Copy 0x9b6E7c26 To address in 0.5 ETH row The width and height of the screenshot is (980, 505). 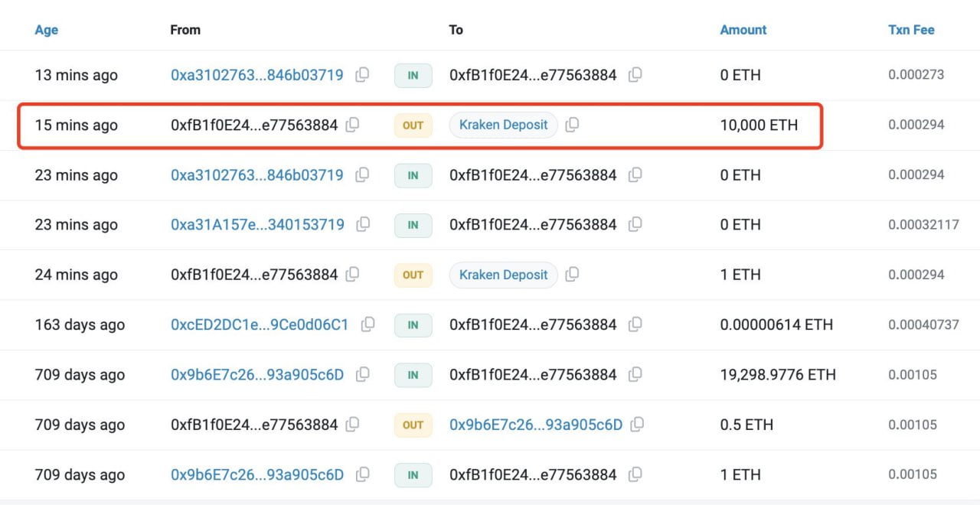[637, 425]
